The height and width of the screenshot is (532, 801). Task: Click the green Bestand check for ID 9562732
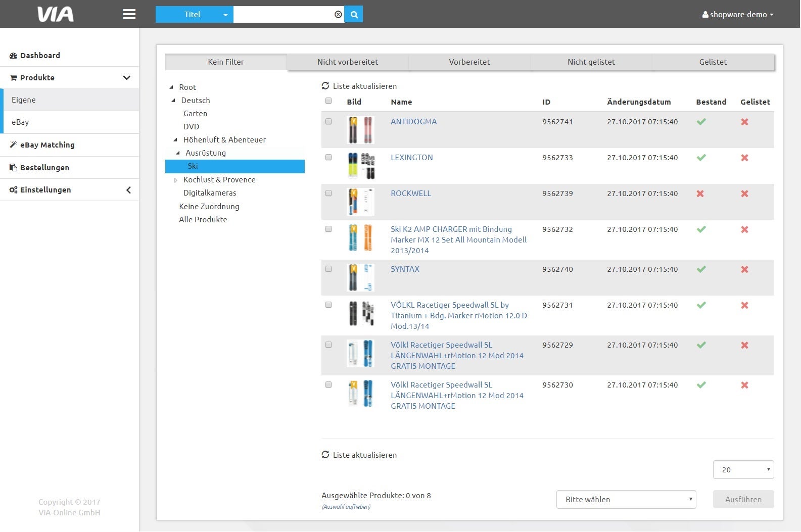701,229
